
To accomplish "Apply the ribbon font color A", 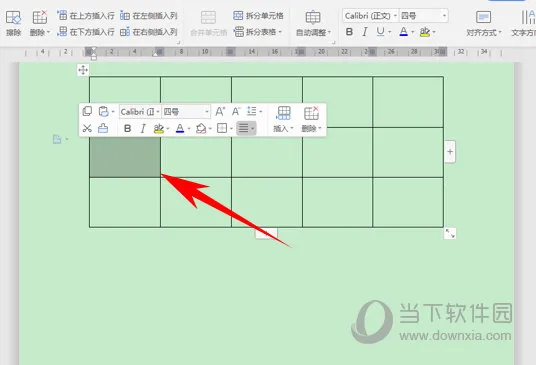I will pyautogui.click(x=403, y=32).
